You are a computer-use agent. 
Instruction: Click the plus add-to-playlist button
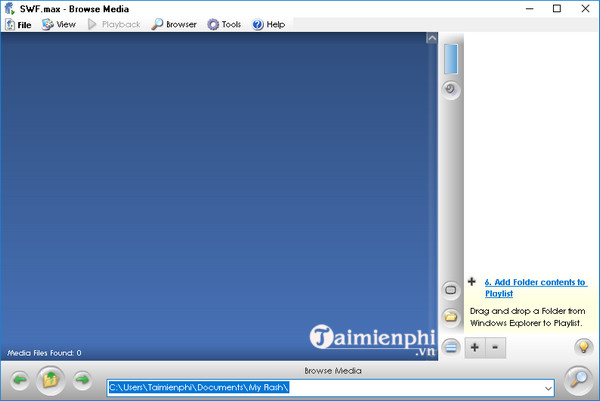(x=475, y=347)
